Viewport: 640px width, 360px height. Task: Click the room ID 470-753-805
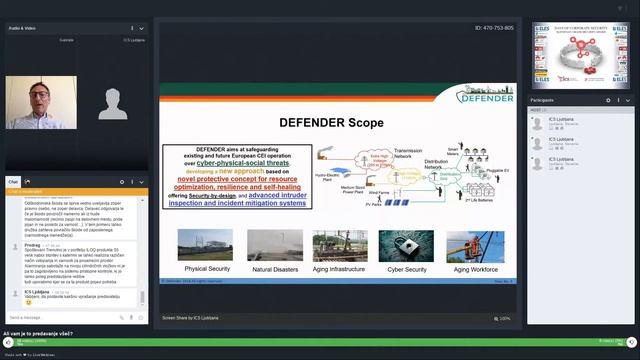(x=494, y=28)
